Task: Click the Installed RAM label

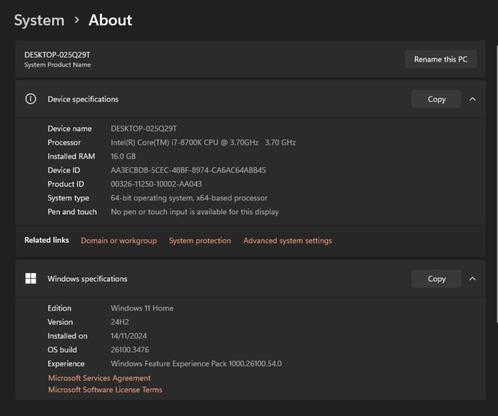Action: pos(71,156)
